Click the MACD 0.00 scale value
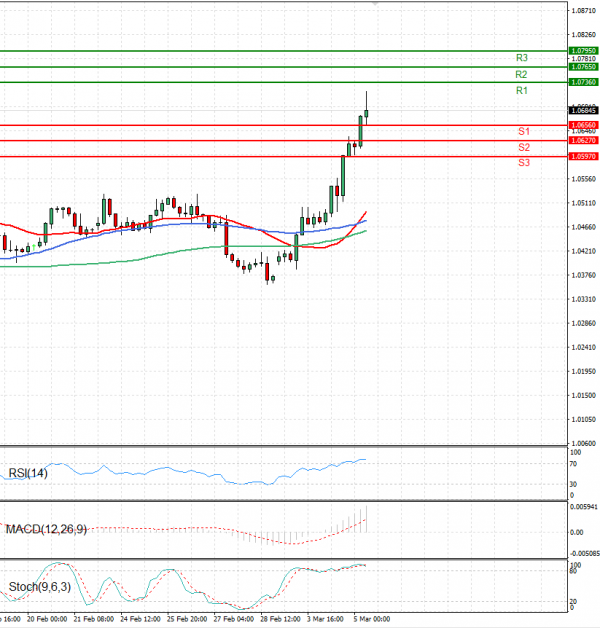 [x=576, y=532]
